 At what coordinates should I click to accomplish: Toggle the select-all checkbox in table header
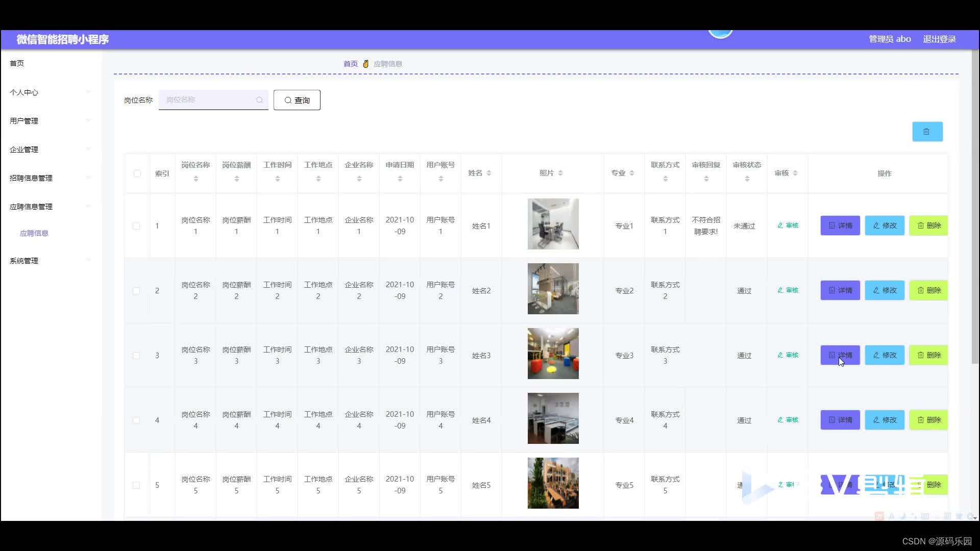(x=137, y=173)
